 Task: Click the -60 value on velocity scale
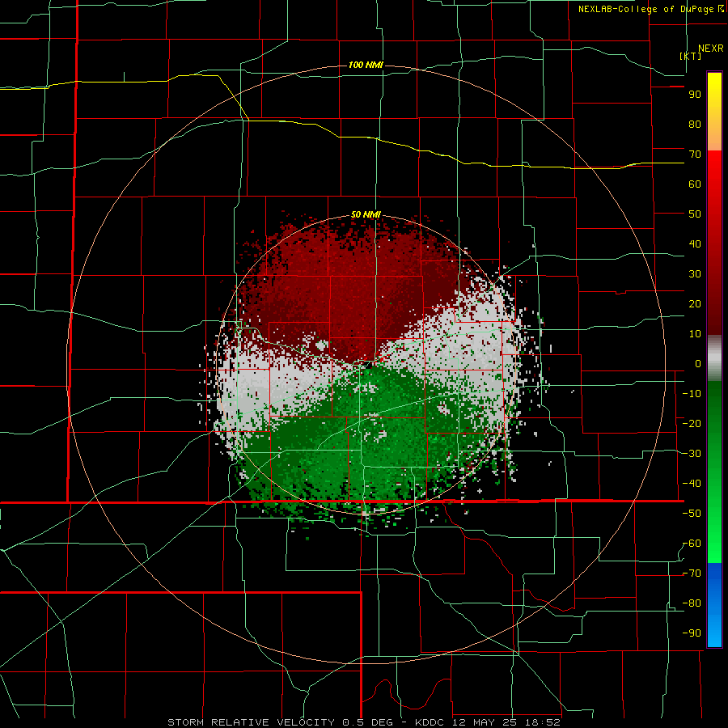(x=692, y=544)
